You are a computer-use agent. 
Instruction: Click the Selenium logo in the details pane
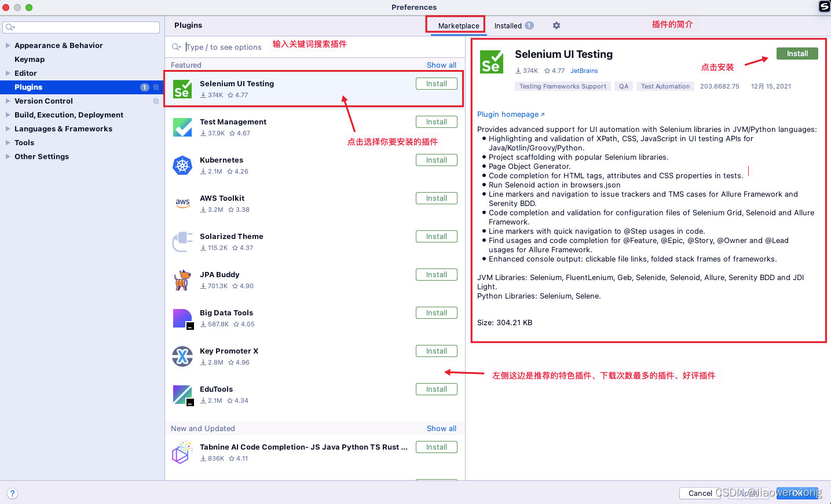(x=492, y=62)
